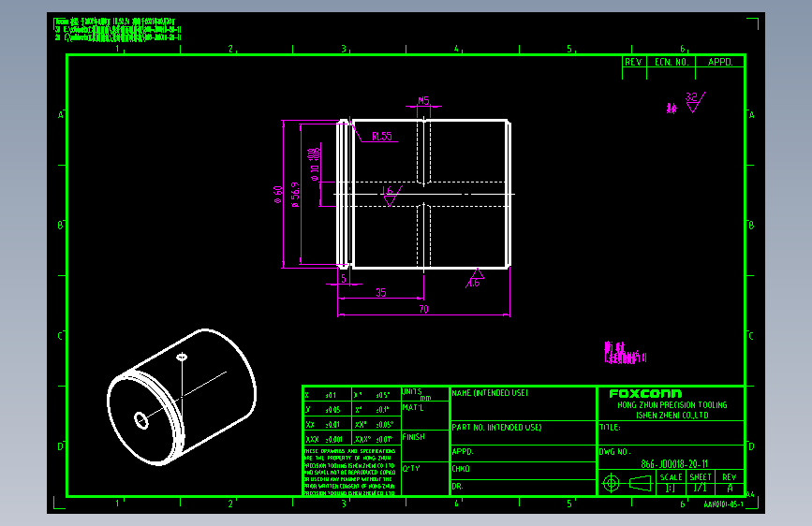Select the ECN. NO. header
Screen dimensions: 812x526
[672, 62]
